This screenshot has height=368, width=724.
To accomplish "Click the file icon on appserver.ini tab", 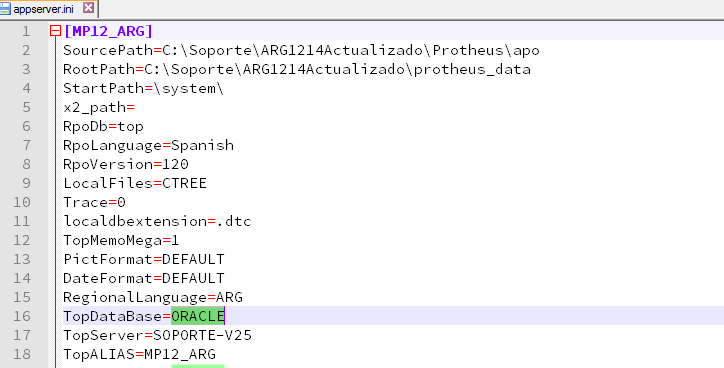I will point(6,9).
